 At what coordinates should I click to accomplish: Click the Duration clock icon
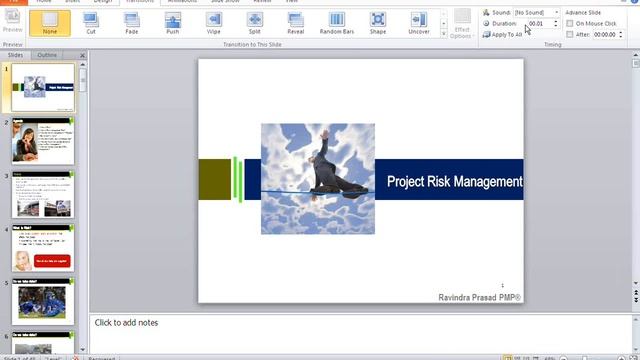pos(486,24)
